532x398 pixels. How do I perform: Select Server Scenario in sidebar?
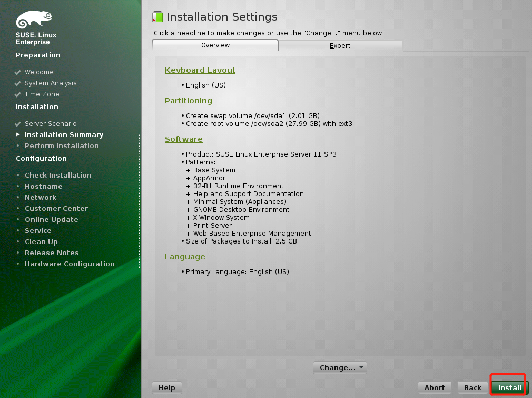[51, 123]
